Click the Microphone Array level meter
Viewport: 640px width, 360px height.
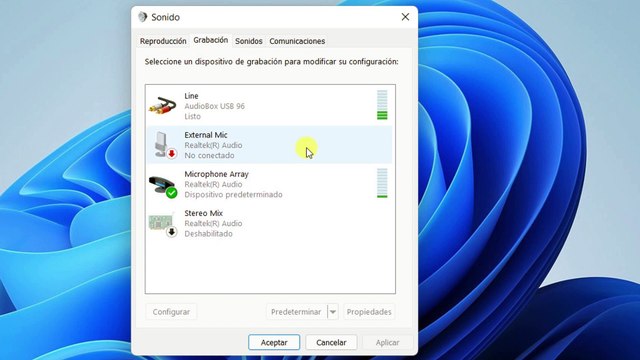(382, 183)
